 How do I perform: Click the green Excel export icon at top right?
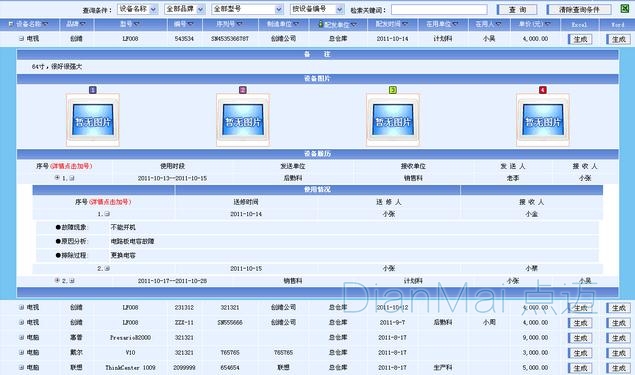[624, 8]
